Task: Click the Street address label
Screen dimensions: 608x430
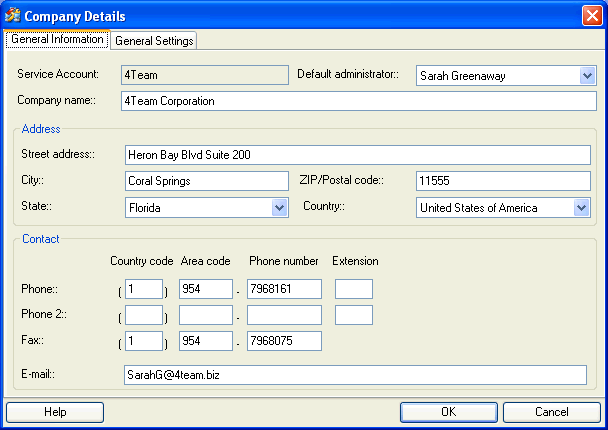Action: (58, 154)
